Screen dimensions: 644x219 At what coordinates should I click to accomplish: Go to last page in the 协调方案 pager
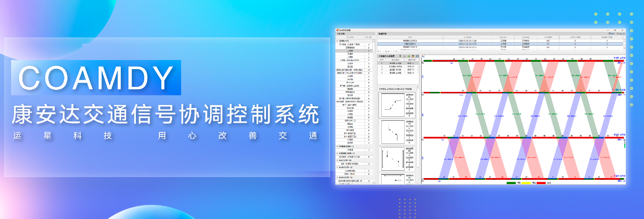[396, 51]
